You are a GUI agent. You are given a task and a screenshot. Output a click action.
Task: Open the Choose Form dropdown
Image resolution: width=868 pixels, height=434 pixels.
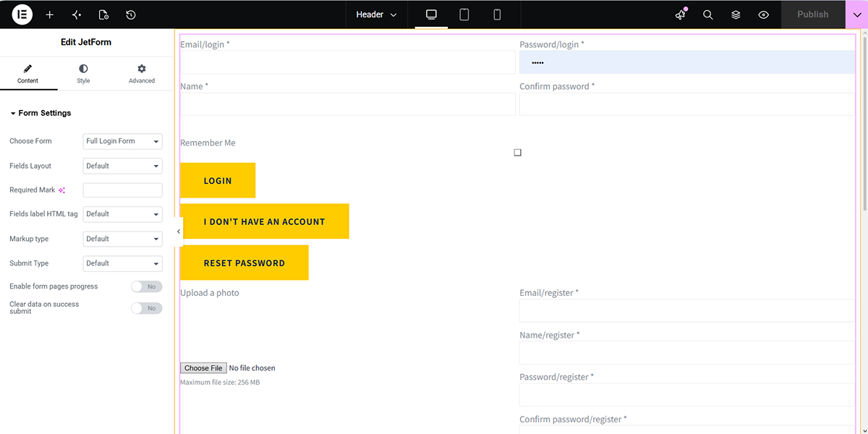(x=123, y=141)
